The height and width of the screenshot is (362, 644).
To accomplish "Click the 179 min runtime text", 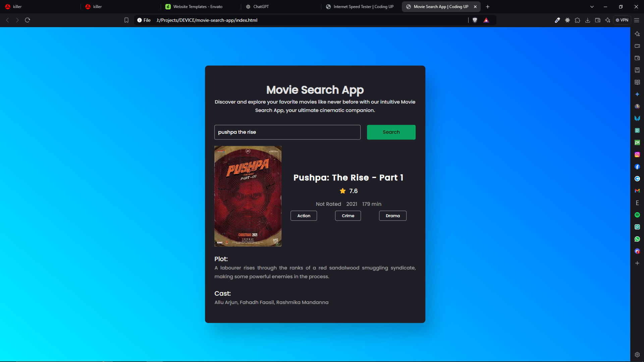I will click(372, 204).
